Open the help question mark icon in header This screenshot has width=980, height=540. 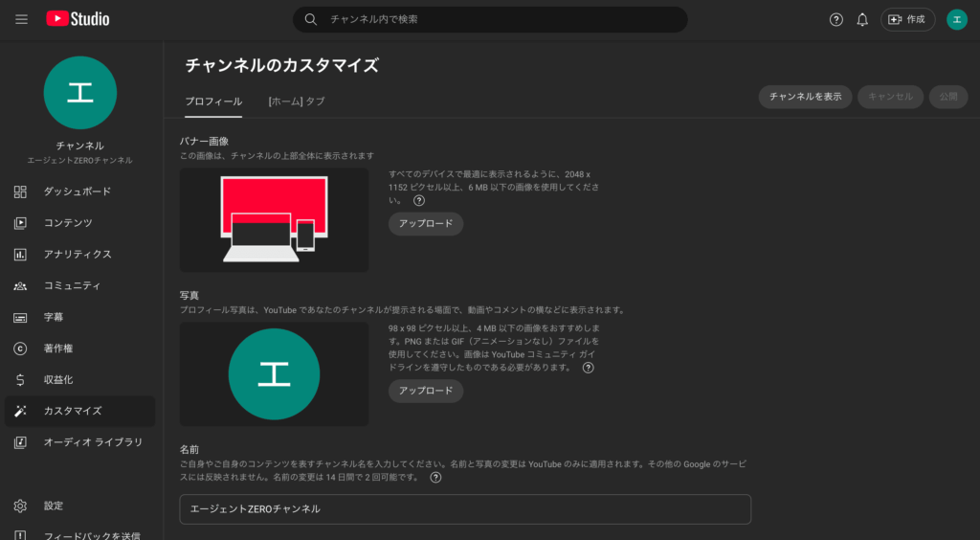(836, 19)
